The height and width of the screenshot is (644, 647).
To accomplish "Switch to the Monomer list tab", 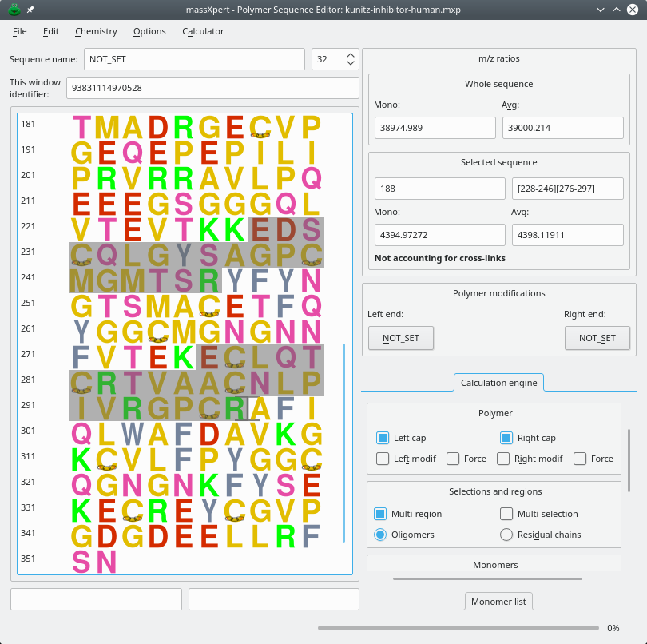I will tap(498, 602).
